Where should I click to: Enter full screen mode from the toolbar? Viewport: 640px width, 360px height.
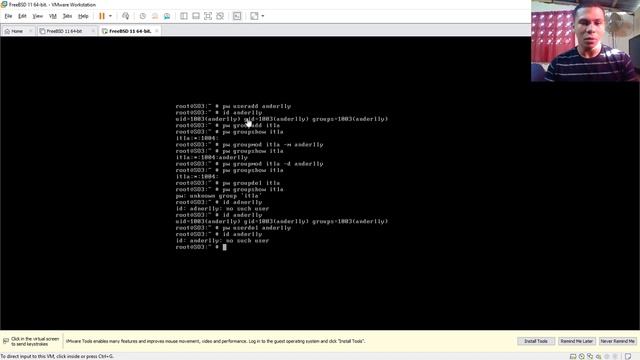(208, 16)
